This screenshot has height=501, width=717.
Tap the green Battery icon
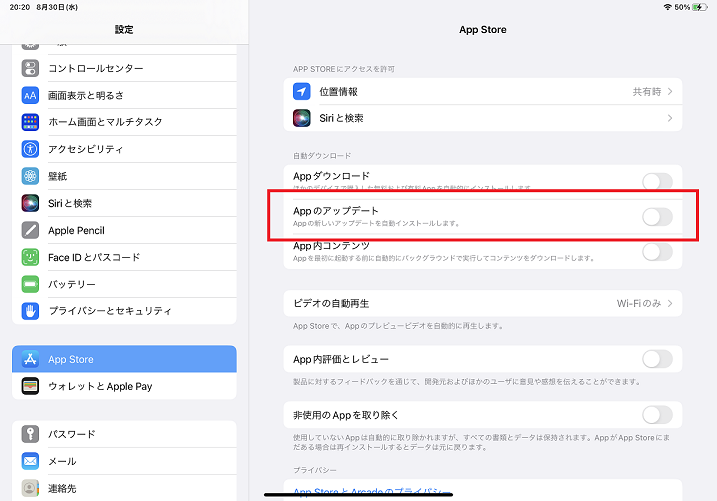[x=30, y=284]
